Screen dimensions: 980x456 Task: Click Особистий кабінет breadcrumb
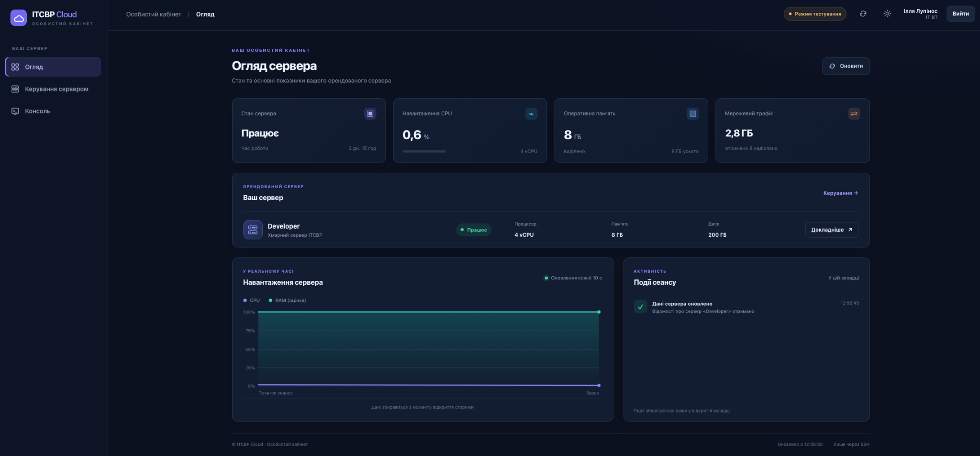[x=154, y=14]
